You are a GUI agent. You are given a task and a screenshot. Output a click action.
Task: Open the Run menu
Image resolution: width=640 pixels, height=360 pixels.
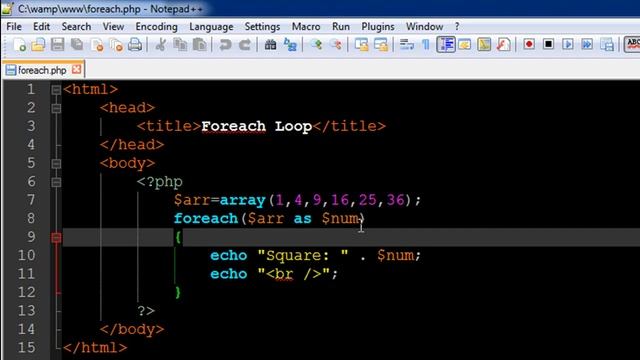[341, 27]
